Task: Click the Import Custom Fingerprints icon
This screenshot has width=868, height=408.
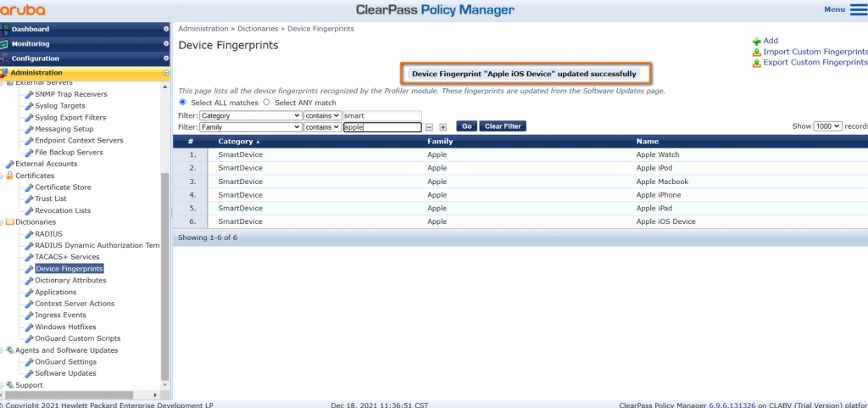Action: pyautogui.click(x=757, y=52)
